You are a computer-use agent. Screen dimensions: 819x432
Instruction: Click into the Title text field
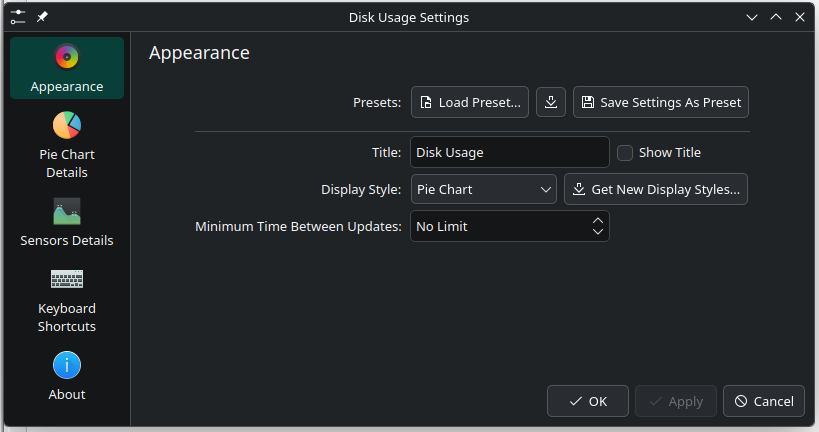(509, 153)
